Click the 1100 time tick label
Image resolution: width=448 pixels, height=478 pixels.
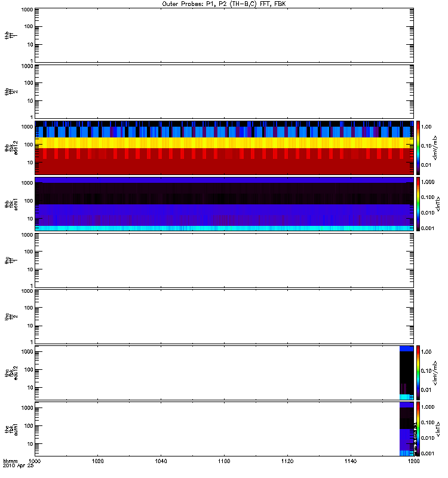(x=224, y=461)
